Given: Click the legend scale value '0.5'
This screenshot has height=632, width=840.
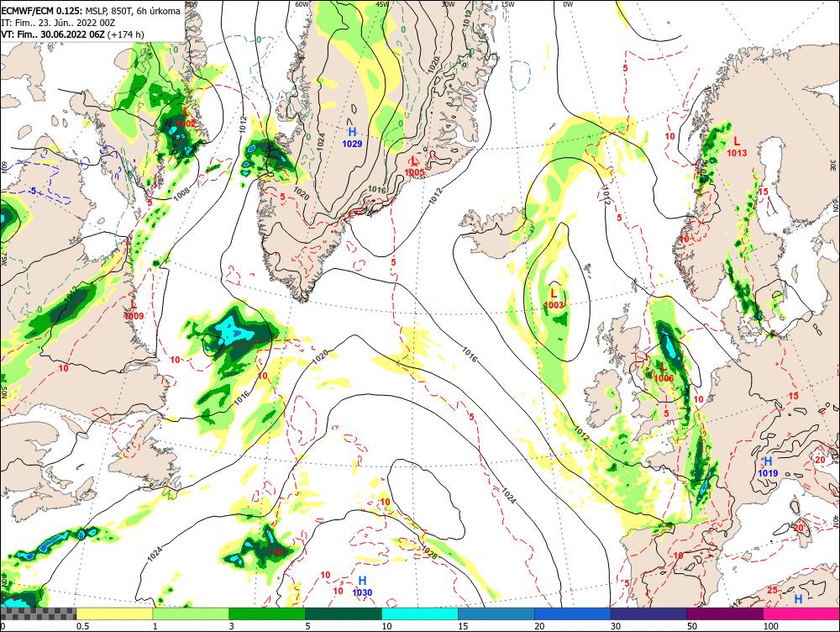Looking at the screenshot, I should click(82, 626).
